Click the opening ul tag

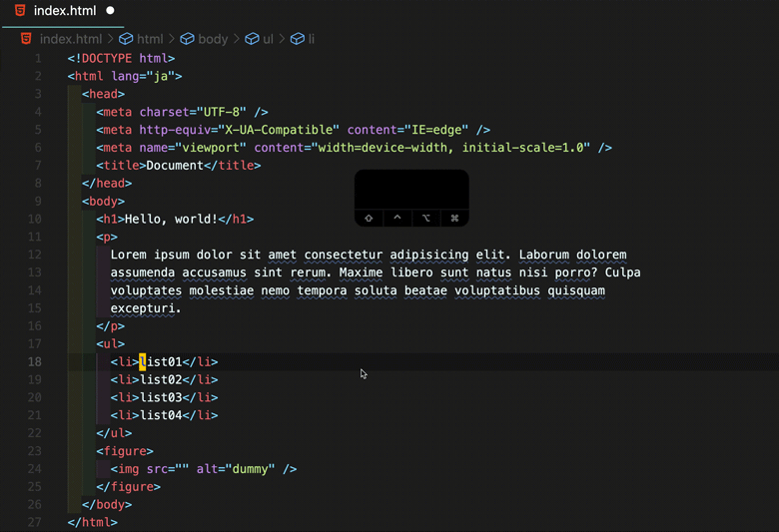[110, 344]
